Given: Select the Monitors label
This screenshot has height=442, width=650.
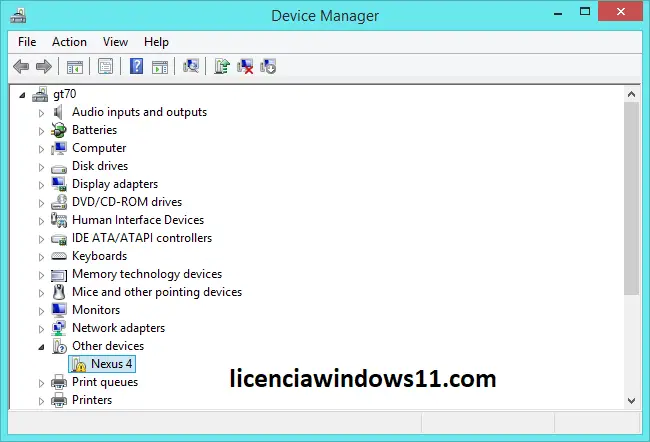Looking at the screenshot, I should tap(96, 310).
